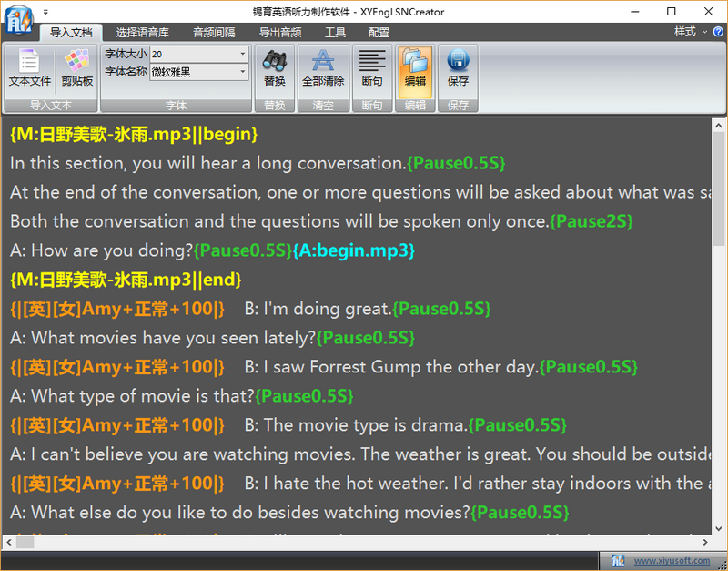728x571 pixels.
Task: Click the voice tag before "I hate the hot weather"
Action: pos(117,484)
